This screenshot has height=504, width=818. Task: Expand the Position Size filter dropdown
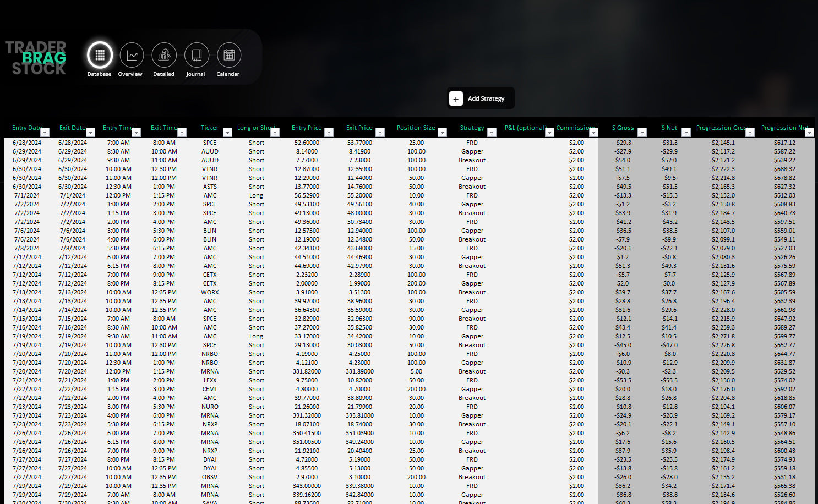click(x=442, y=132)
